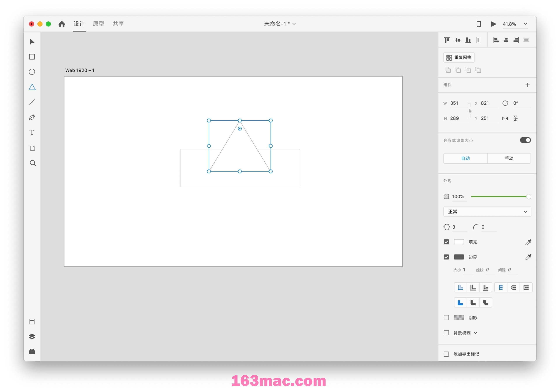
Task: Pick border color with the eyedropper
Action: (528, 257)
